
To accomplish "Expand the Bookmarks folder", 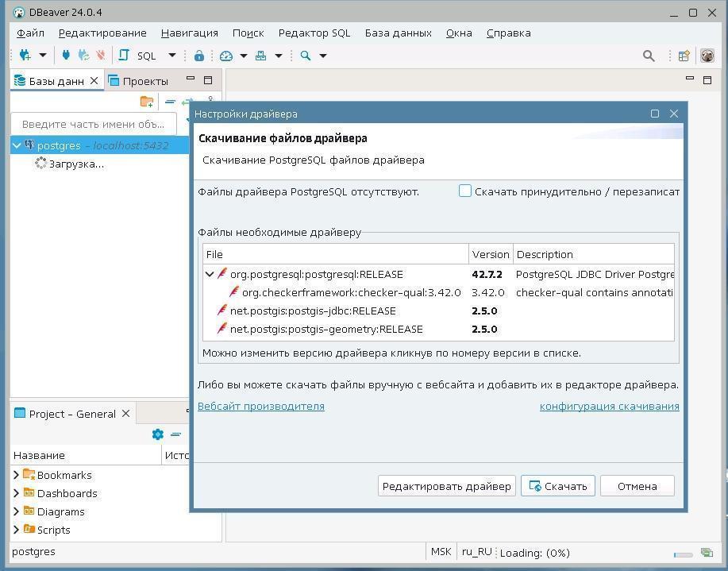I will tap(17, 475).
